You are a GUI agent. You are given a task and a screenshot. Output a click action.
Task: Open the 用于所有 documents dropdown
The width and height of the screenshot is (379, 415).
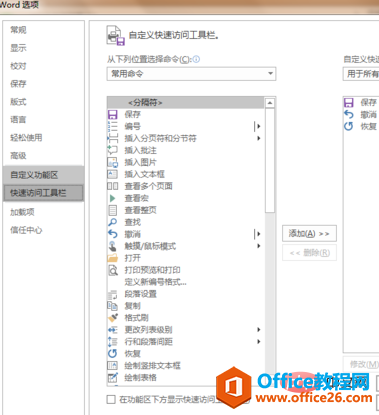pos(361,74)
